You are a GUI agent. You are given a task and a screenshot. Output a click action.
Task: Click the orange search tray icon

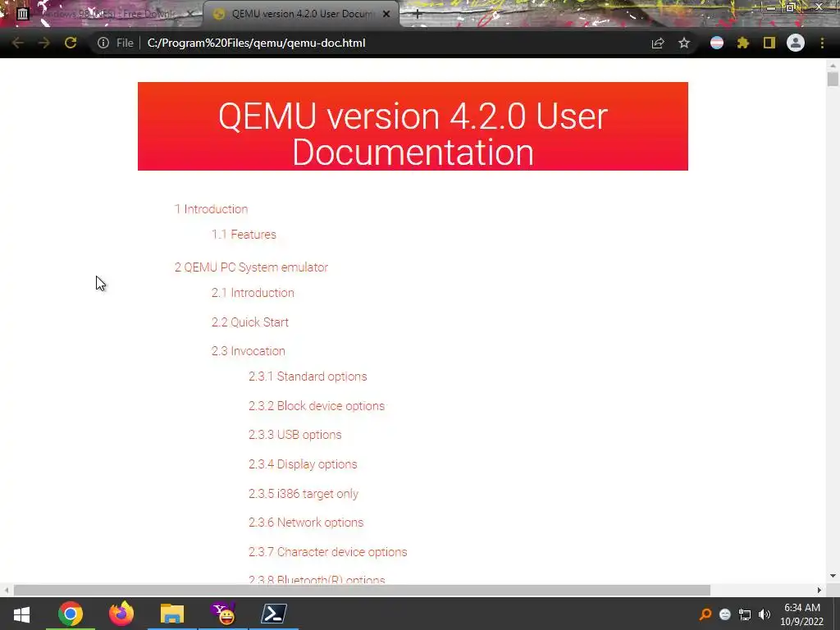705,614
